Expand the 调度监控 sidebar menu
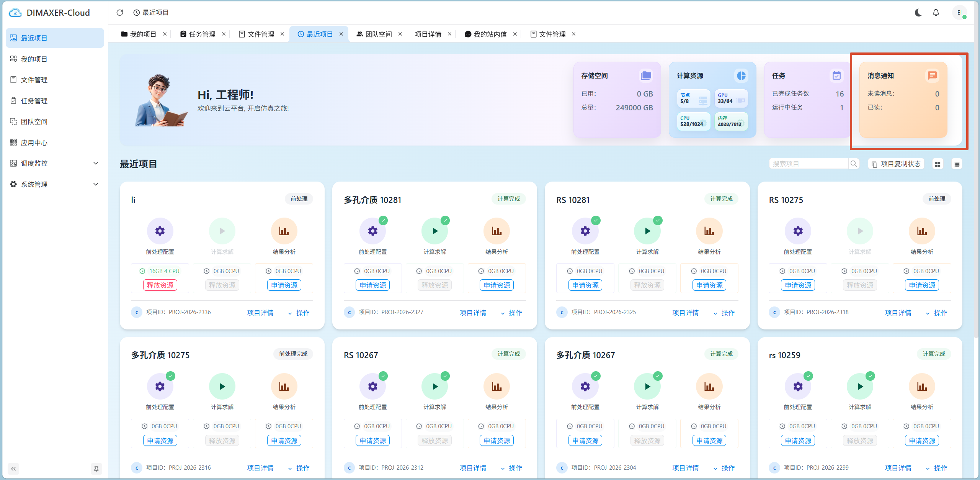The height and width of the screenshot is (480, 980). point(55,163)
